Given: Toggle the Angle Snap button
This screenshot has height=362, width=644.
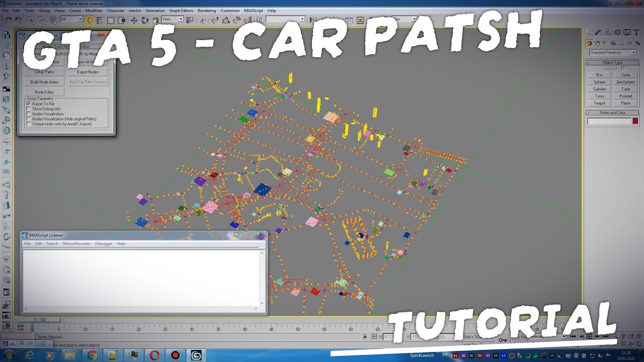Looking at the screenshot, I should [x=226, y=20].
